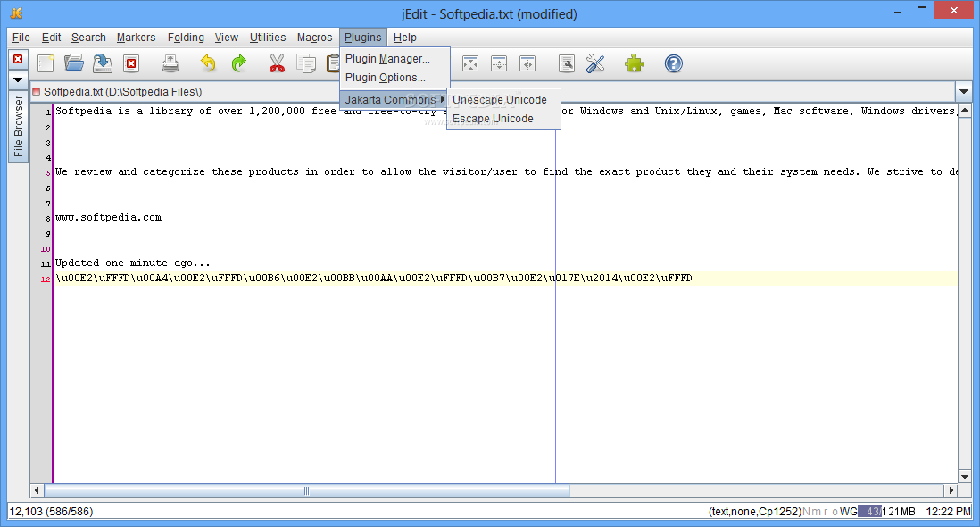Open the File menu
The width and height of the screenshot is (980, 527).
point(21,38)
